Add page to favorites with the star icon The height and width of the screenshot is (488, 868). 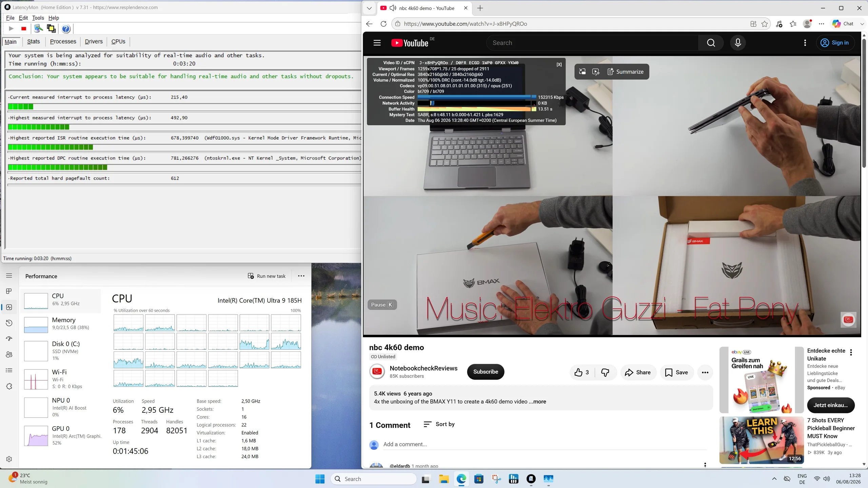765,24
